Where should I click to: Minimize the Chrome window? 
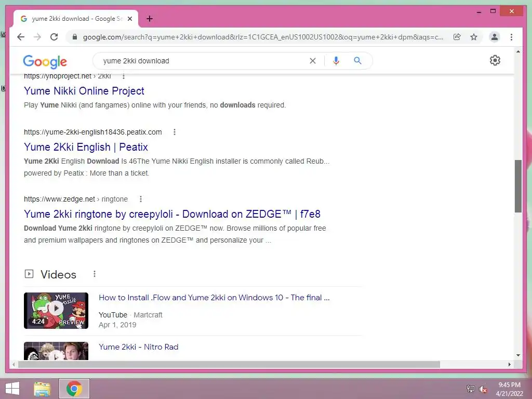[x=478, y=11]
